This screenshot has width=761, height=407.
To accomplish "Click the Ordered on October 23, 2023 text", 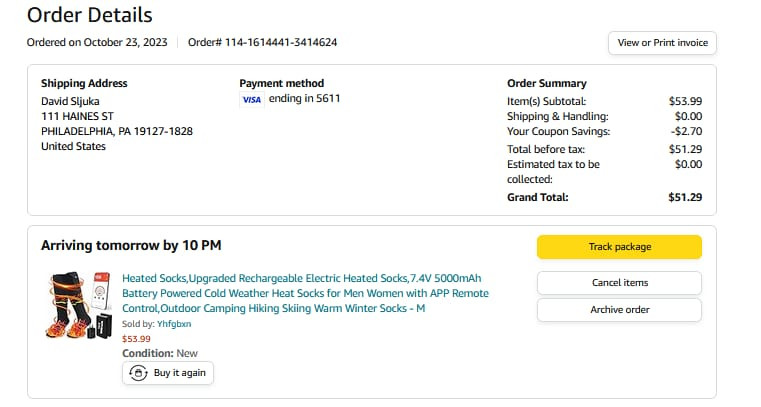I will pyautogui.click(x=96, y=42).
